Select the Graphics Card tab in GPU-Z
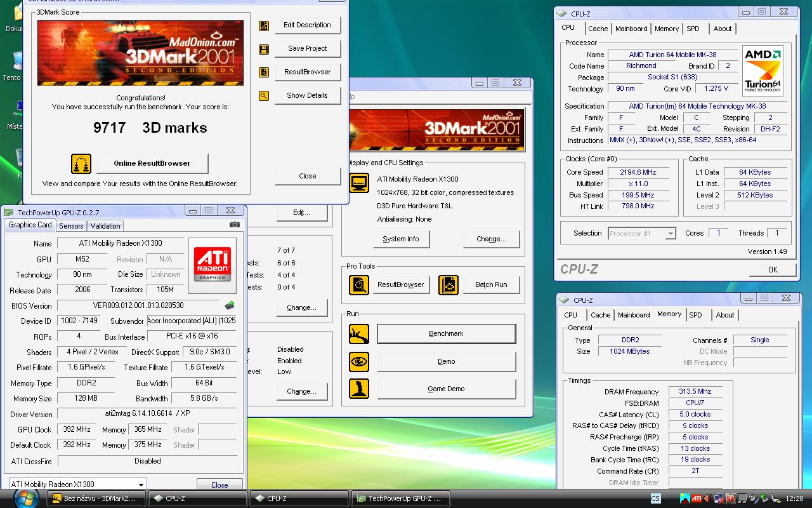 [30, 225]
